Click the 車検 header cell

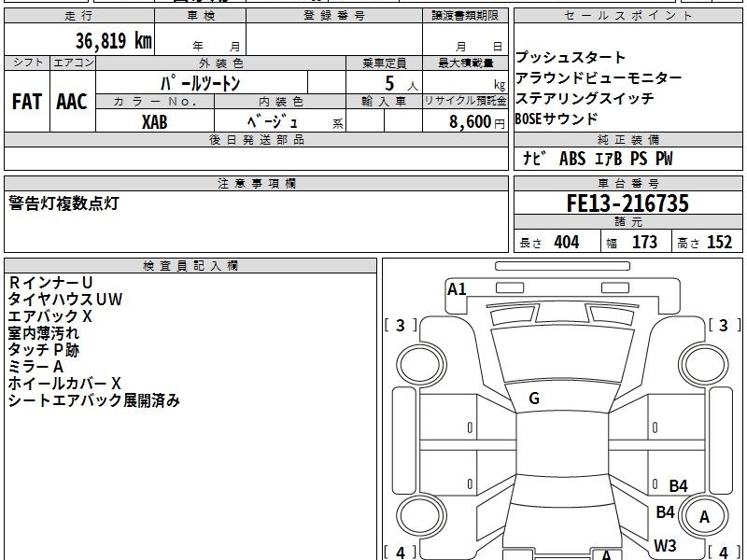[x=201, y=16]
